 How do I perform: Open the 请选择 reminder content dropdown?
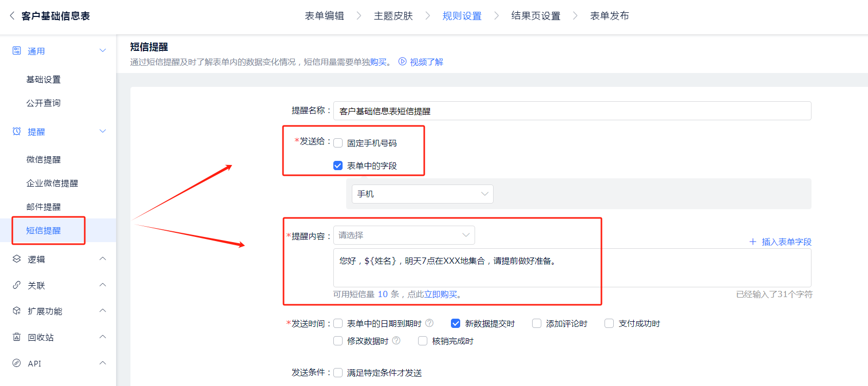tap(404, 235)
